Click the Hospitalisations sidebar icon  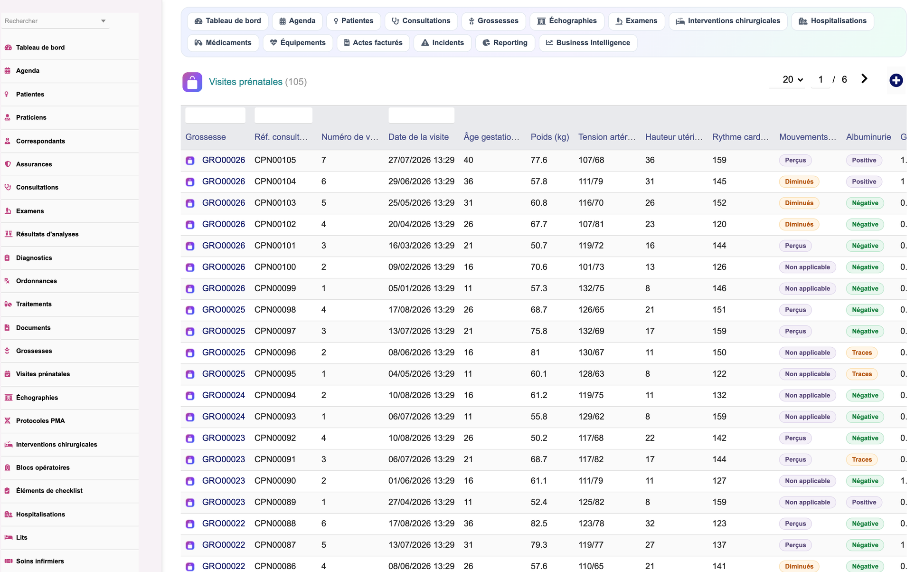(9, 515)
